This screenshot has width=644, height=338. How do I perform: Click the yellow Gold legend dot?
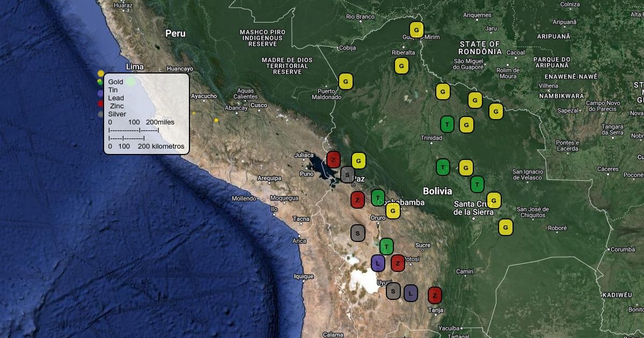(100, 73)
